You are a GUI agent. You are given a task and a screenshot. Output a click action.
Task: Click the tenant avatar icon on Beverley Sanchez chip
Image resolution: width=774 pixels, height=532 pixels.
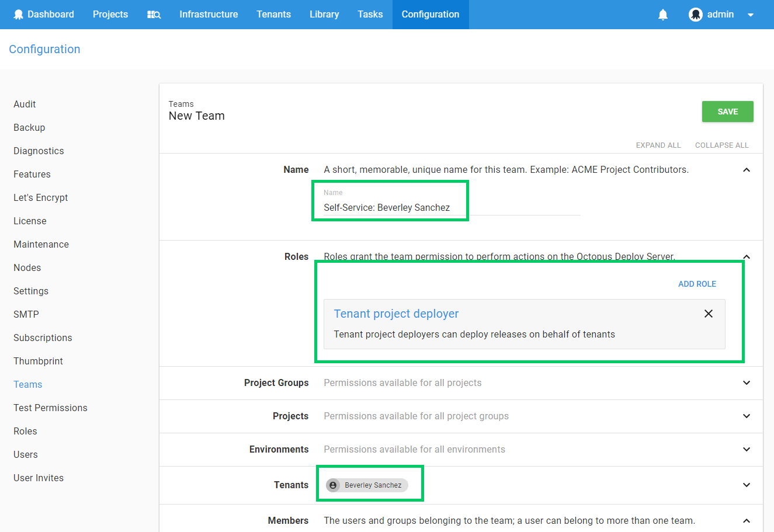pos(333,485)
